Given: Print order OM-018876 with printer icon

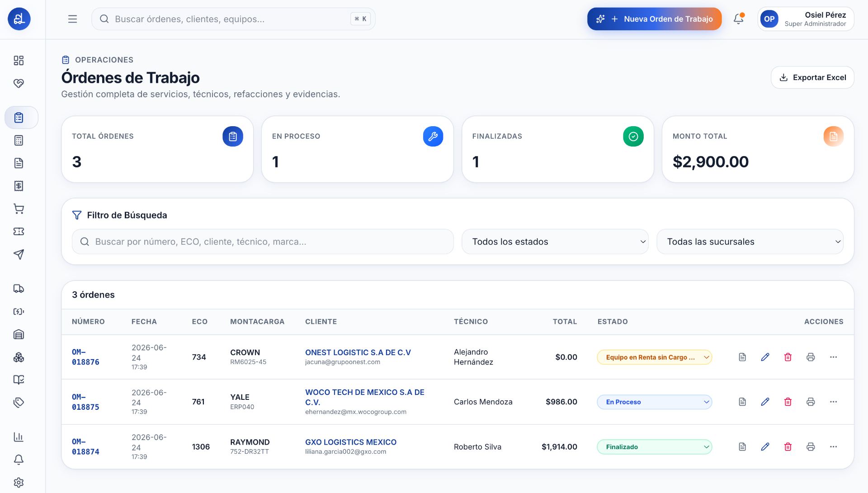Looking at the screenshot, I should [x=811, y=357].
